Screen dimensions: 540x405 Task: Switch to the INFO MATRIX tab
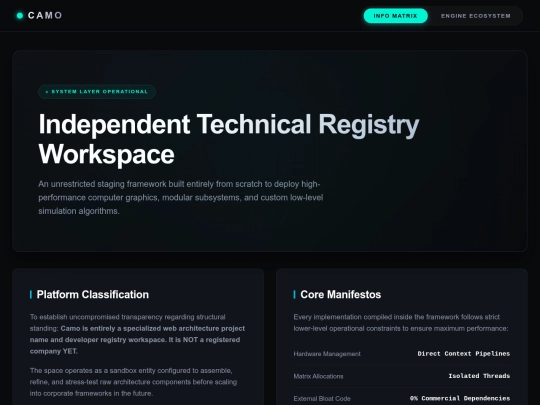(395, 16)
